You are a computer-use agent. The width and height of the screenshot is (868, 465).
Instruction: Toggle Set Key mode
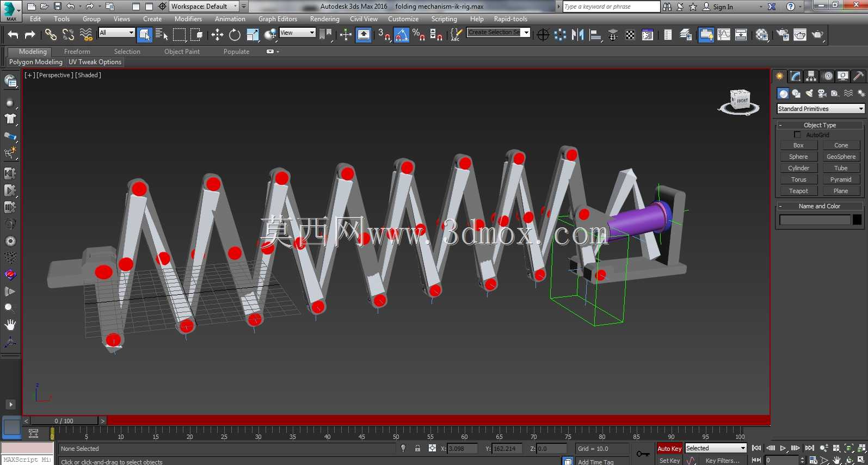tap(669, 461)
